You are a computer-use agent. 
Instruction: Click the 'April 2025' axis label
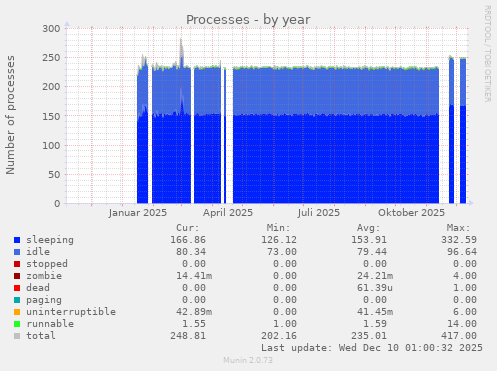[x=228, y=213]
